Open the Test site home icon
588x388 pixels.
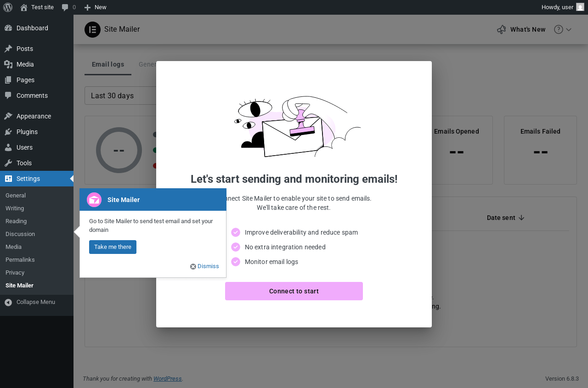(x=24, y=7)
